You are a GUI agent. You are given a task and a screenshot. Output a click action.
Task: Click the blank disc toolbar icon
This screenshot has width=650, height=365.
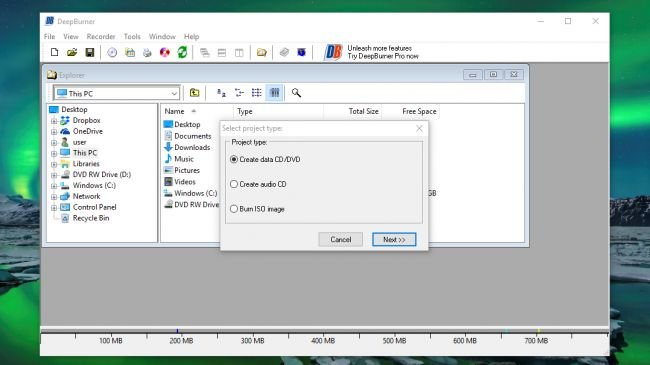[112, 52]
